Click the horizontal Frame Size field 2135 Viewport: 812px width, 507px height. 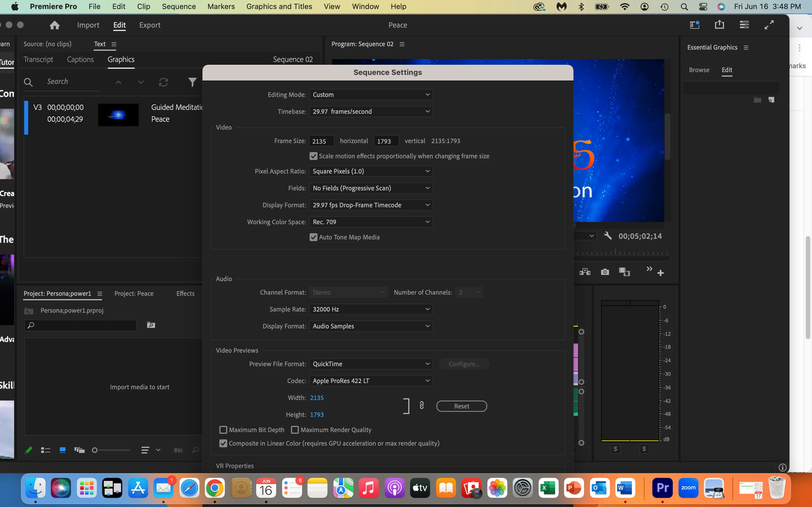(x=321, y=141)
